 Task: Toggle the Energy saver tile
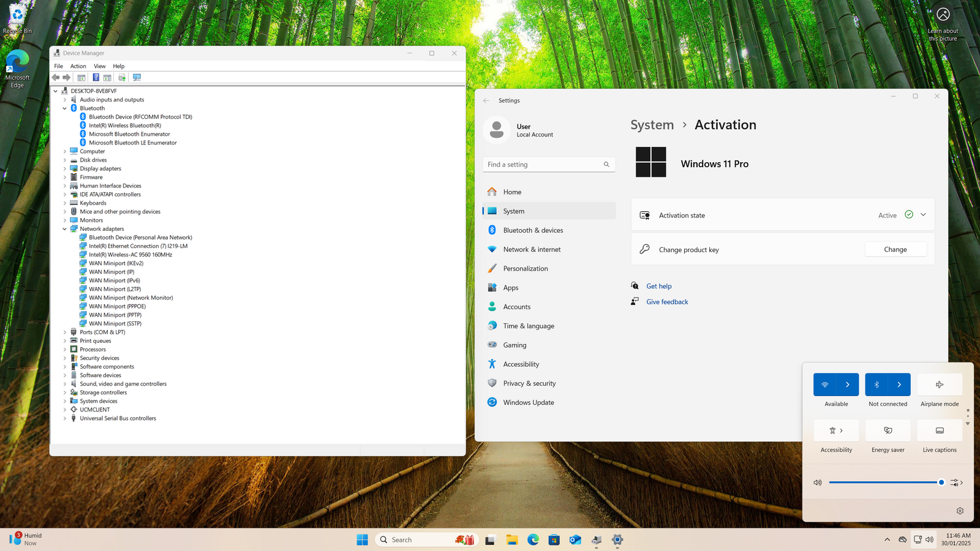tap(888, 430)
